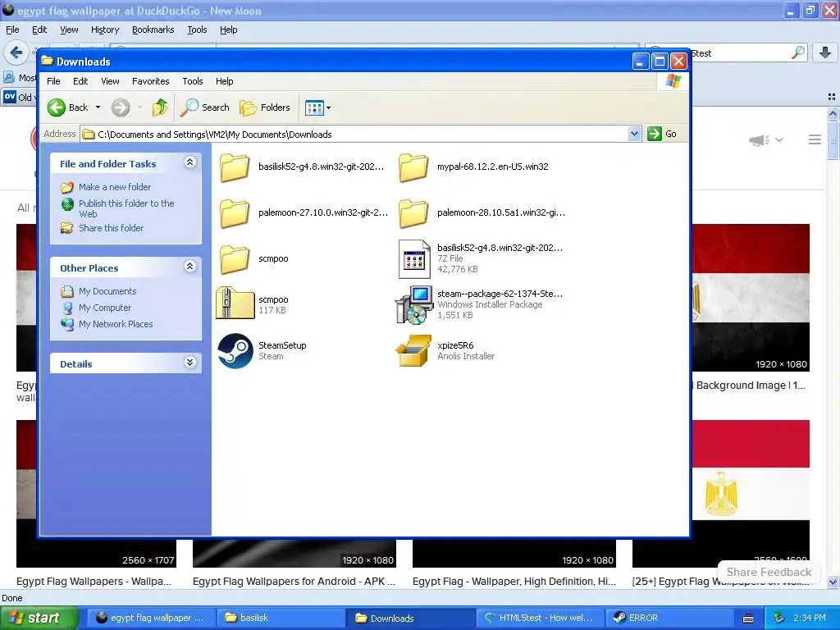Switch to ERROR taskbar item

(x=668, y=619)
